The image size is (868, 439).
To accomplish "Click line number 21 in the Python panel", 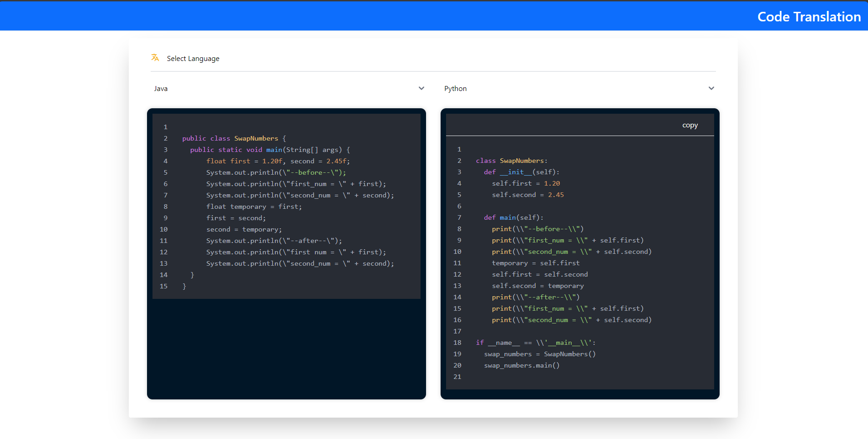I will (x=457, y=377).
